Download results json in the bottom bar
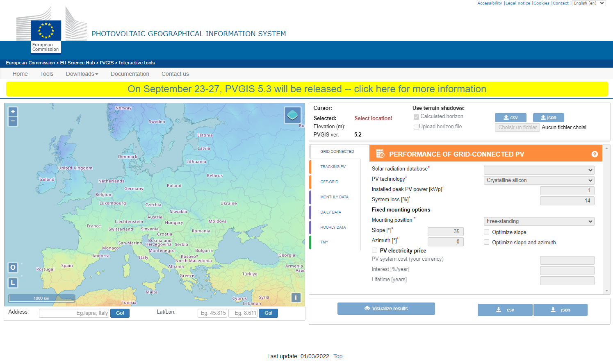613x364 pixels. tap(561, 310)
